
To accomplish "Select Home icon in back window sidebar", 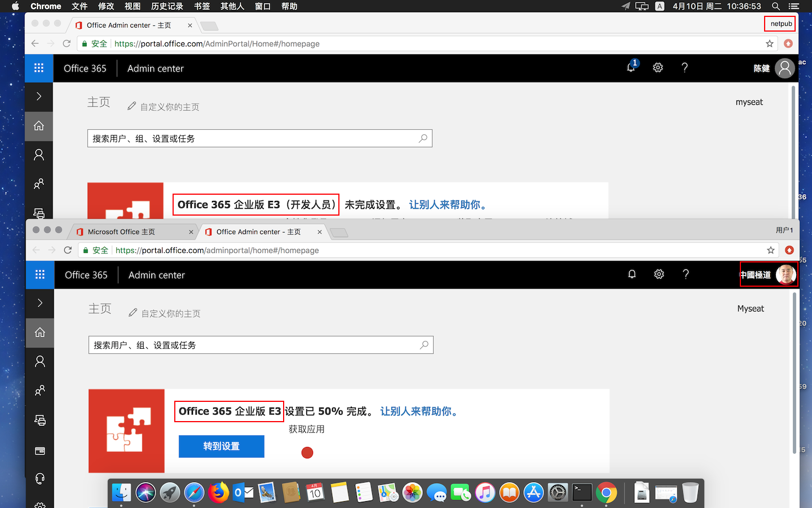I will (x=39, y=125).
